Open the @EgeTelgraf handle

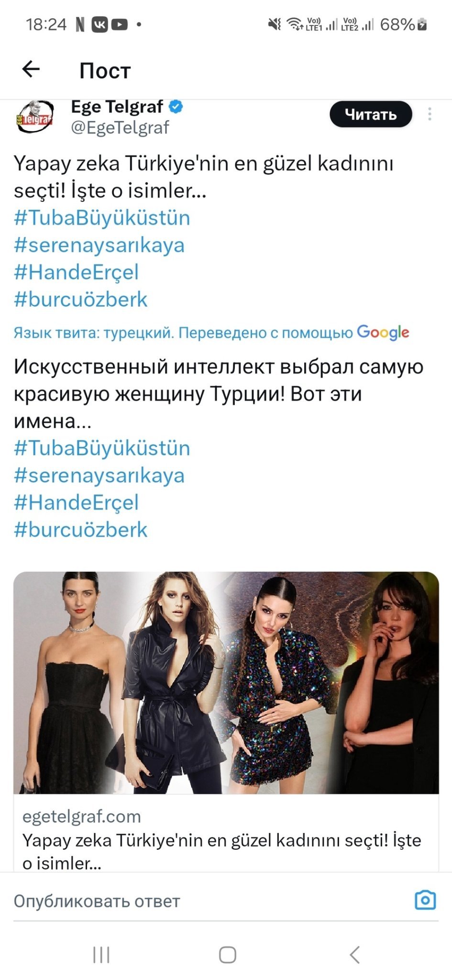120,128
